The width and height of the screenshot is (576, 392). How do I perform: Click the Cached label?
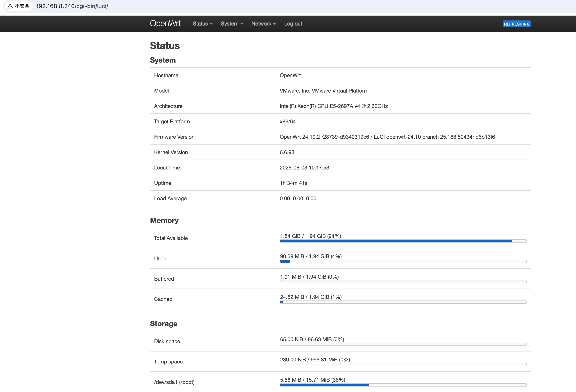click(x=163, y=299)
